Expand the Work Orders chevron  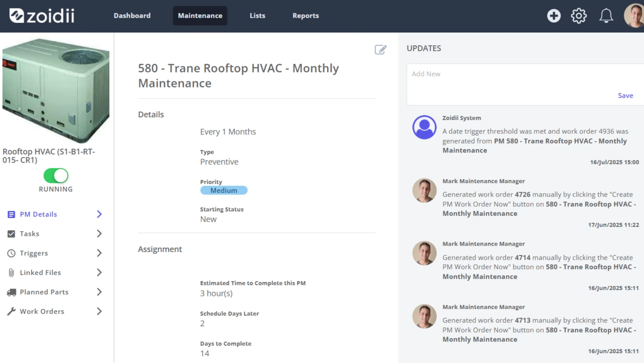tap(99, 311)
